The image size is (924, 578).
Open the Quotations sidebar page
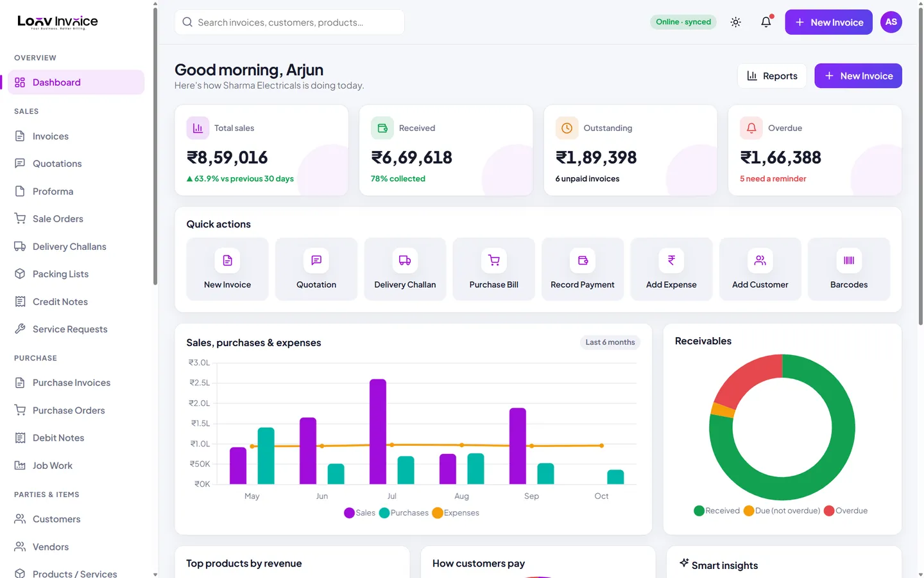76,164
